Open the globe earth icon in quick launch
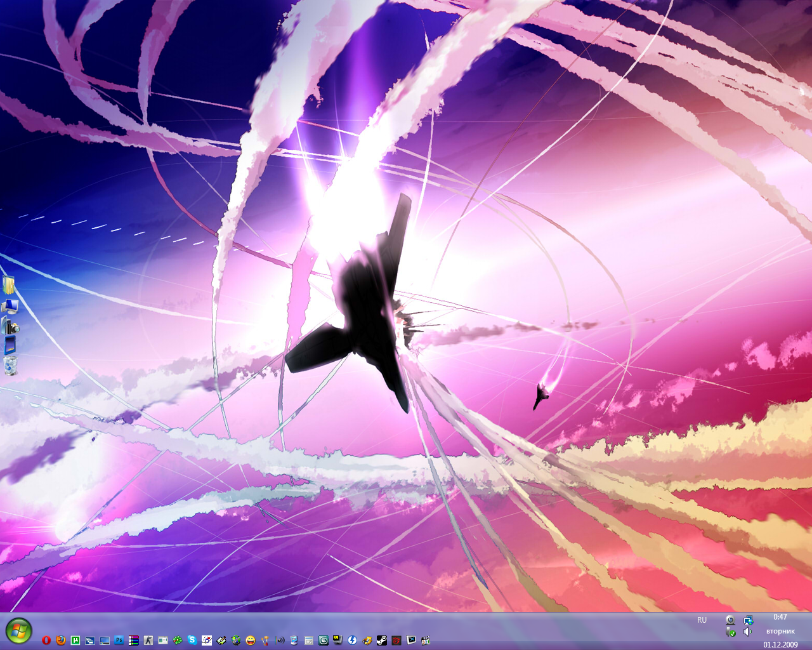Viewport: 812px width, 650px height. (x=236, y=640)
